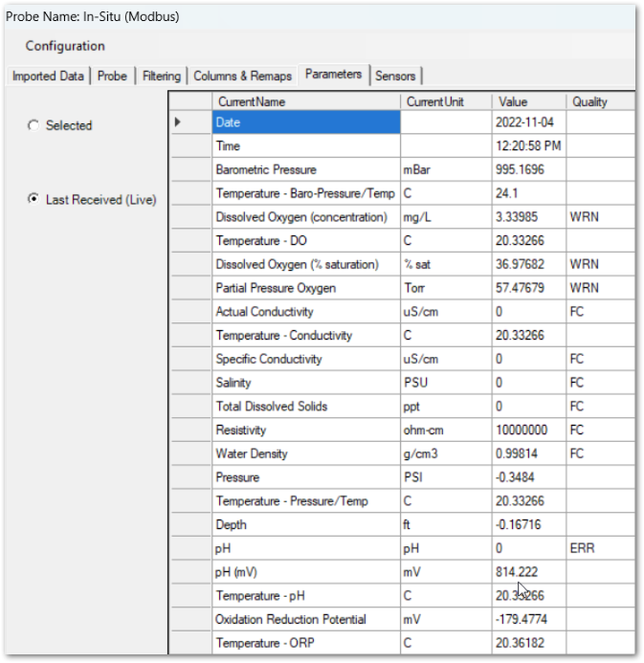Sort by the CurrentName column header
The height and width of the screenshot is (663, 644).
click(x=306, y=101)
